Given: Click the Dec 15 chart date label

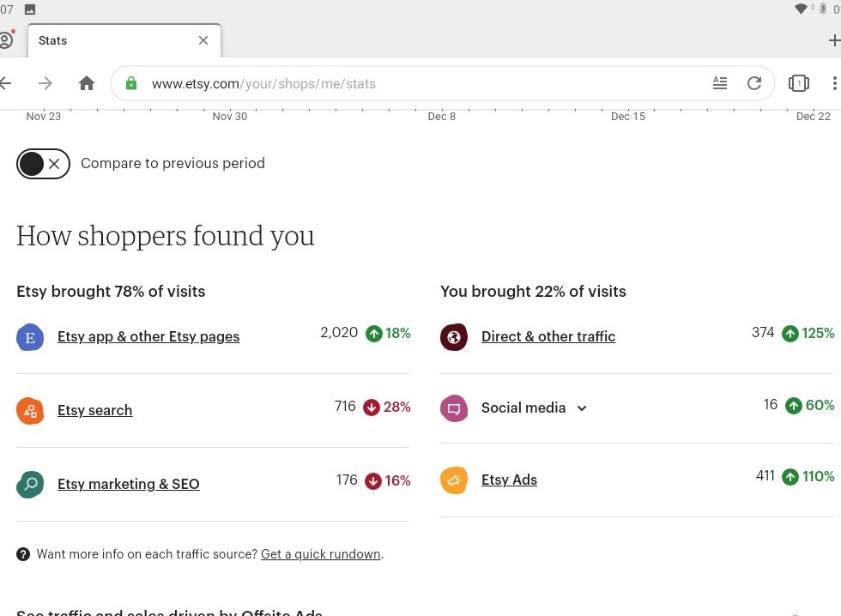Looking at the screenshot, I should [627, 117].
